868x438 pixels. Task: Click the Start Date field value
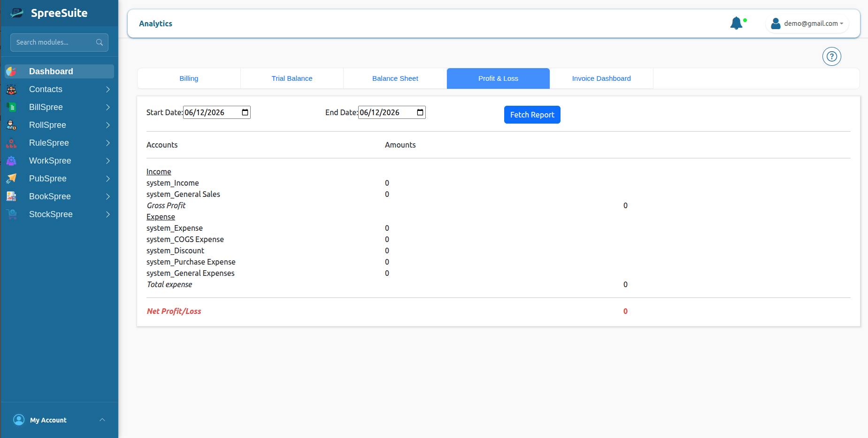click(x=204, y=112)
